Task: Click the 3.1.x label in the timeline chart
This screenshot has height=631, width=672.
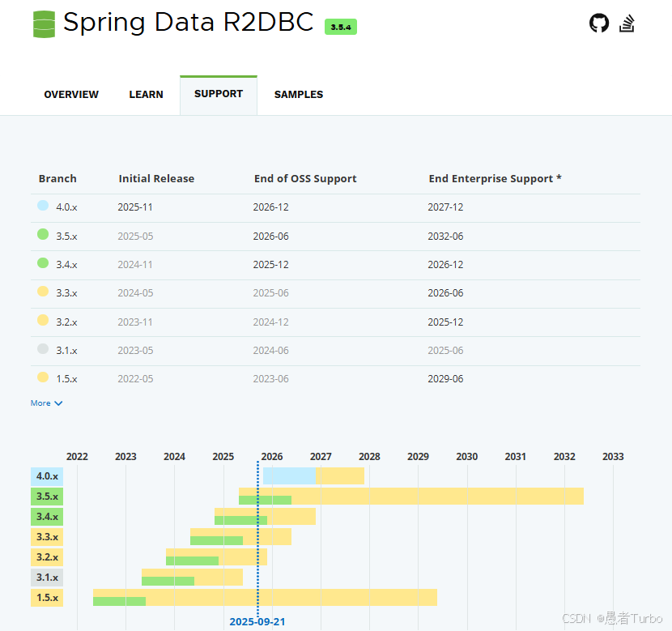Action: pyautogui.click(x=47, y=578)
